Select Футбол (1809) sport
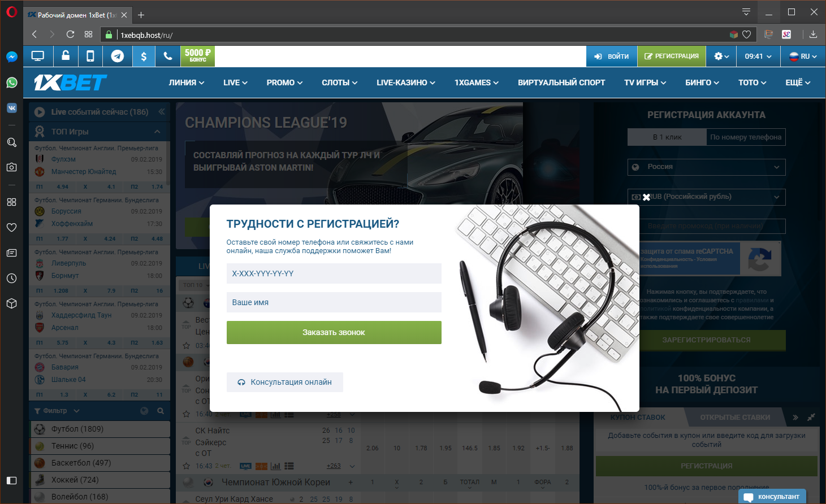Image resolution: width=826 pixels, height=504 pixels. pyautogui.click(x=100, y=429)
